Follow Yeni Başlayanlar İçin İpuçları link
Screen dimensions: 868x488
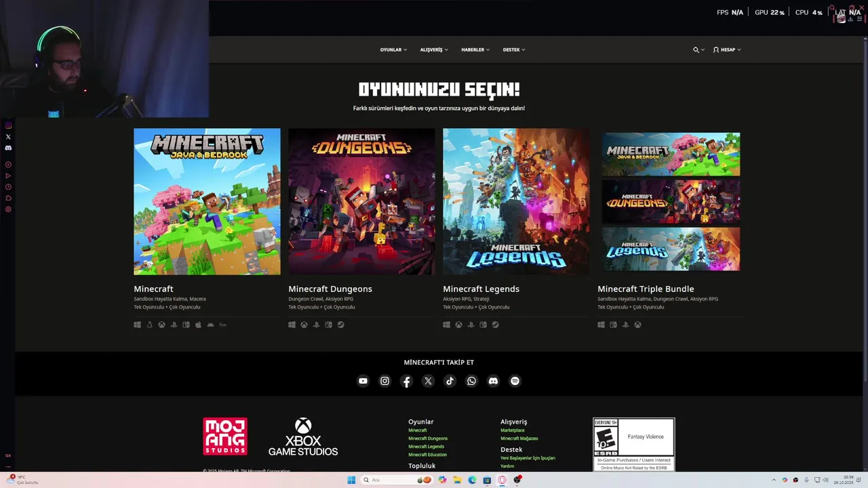coord(528,458)
